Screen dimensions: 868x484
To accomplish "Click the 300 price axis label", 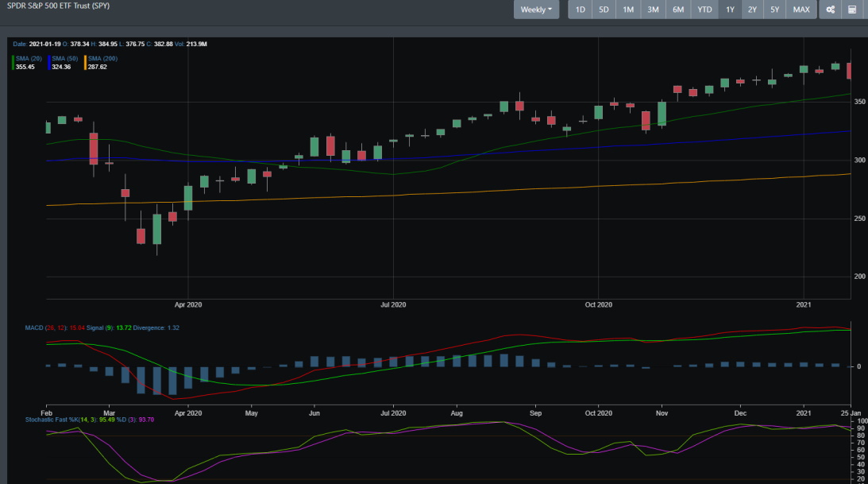I will click(860, 160).
